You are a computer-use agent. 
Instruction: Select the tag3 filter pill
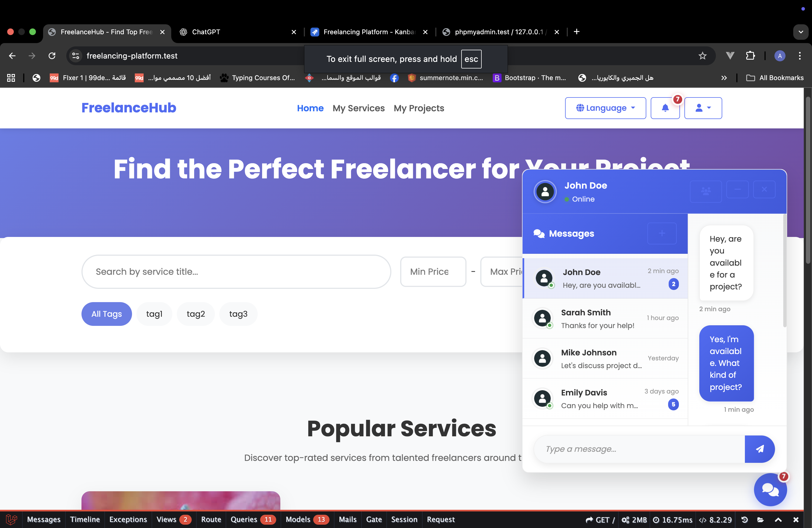coord(238,314)
